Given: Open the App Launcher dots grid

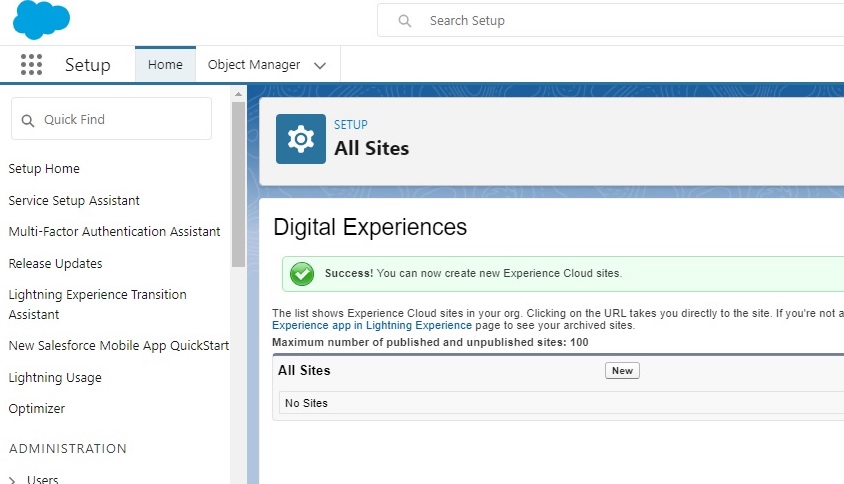Looking at the screenshot, I should [x=31, y=65].
